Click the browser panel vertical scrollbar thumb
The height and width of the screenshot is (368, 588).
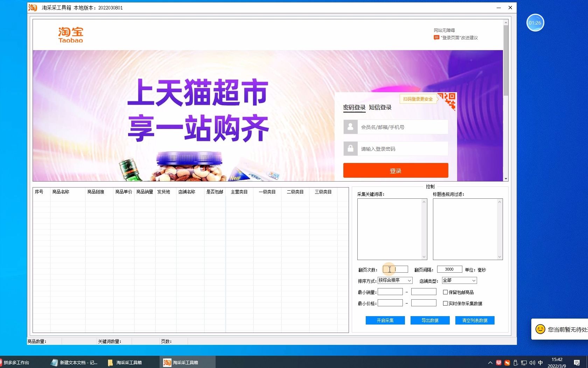506,60
